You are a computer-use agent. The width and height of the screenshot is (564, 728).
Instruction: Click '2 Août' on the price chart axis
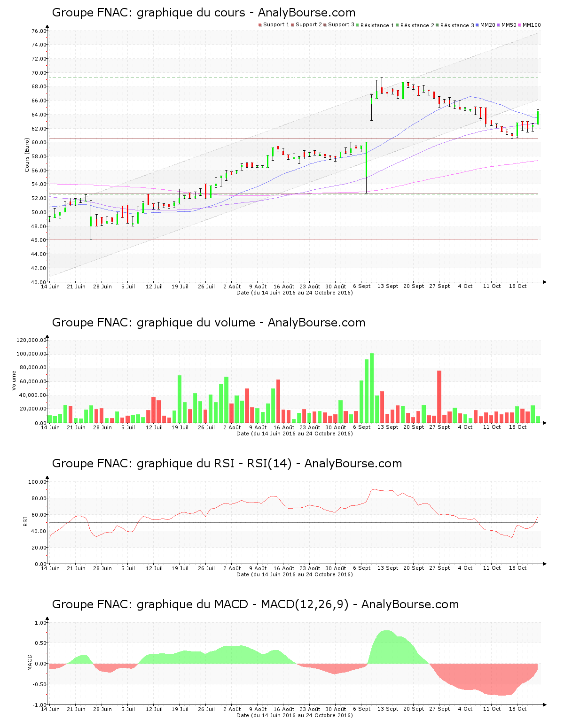[232, 287]
